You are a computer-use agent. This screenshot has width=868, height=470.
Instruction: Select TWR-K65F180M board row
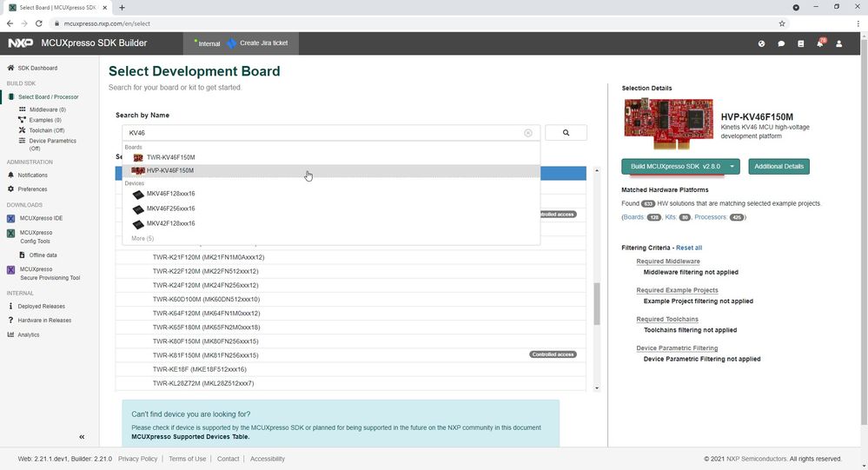tap(351, 328)
